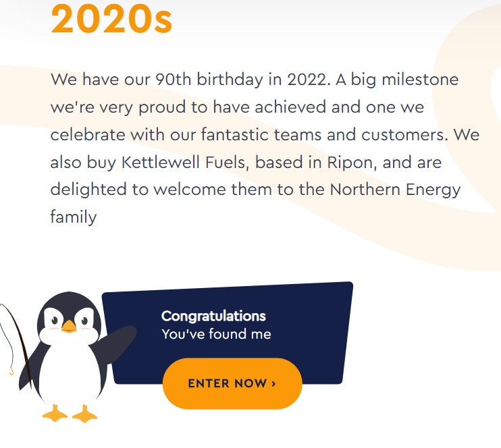This screenshot has width=501, height=448.
Task: Click the penguin's orange beak
Action: 69,327
